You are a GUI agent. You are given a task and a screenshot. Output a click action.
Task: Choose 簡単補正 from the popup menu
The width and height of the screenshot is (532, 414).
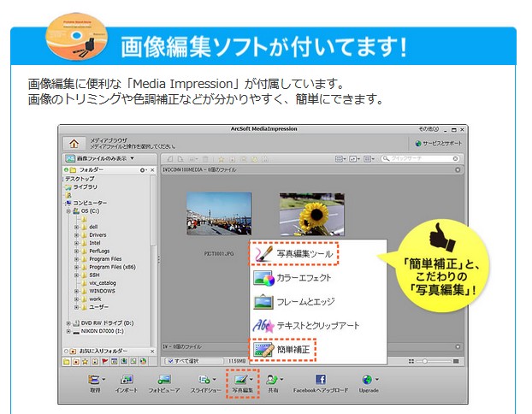coord(283,350)
